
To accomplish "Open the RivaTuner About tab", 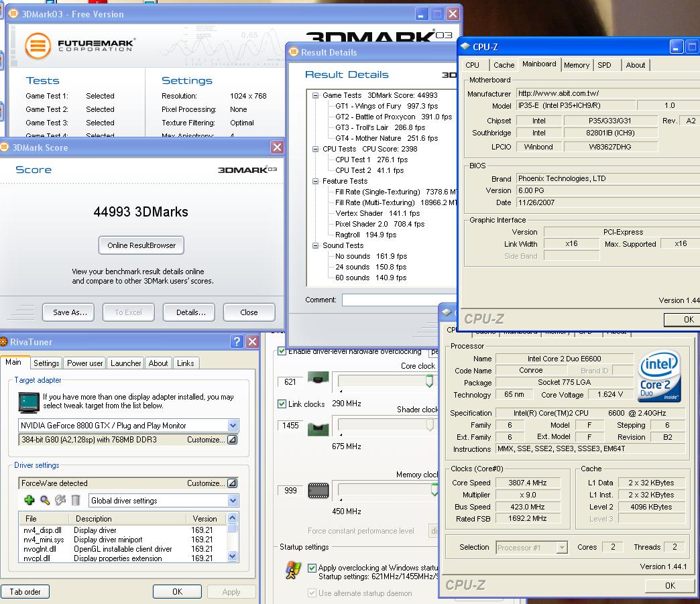I will coord(158,363).
